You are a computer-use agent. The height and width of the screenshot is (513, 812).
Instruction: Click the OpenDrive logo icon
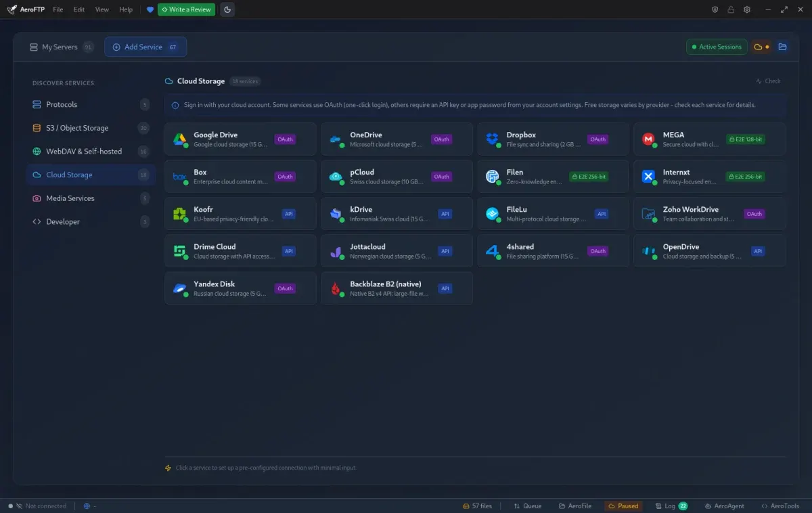pyautogui.click(x=648, y=251)
